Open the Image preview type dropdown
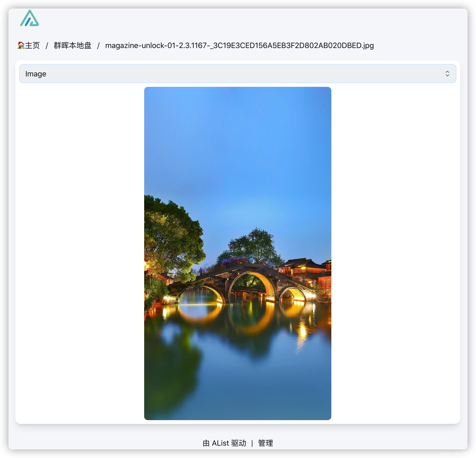Screen dimensions: 476x458 [x=238, y=74]
